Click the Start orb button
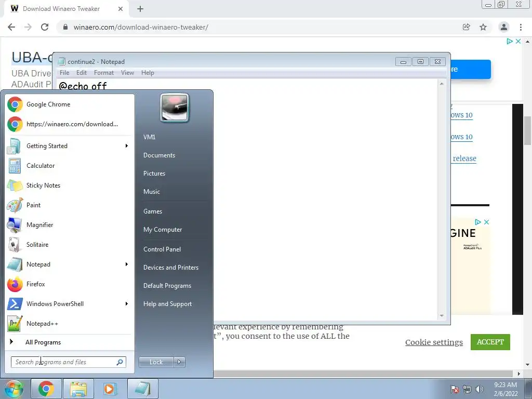Screen dimensions: 532x399 14,389
